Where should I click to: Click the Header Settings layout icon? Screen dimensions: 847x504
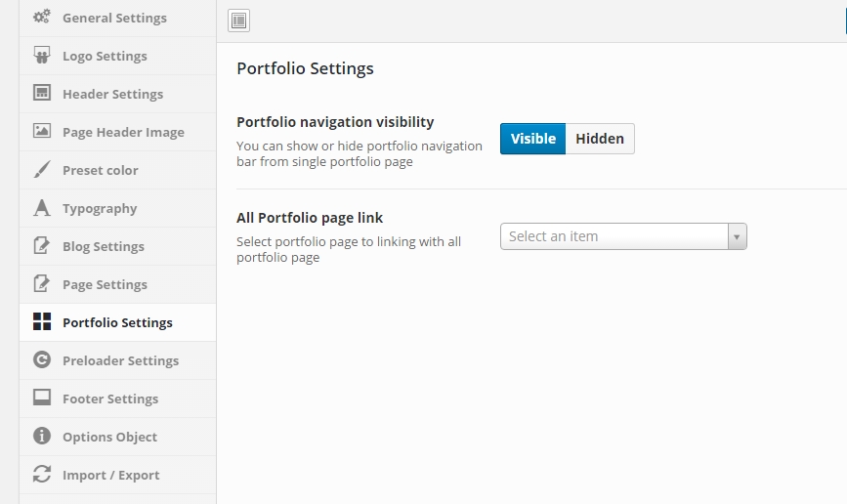[42, 93]
